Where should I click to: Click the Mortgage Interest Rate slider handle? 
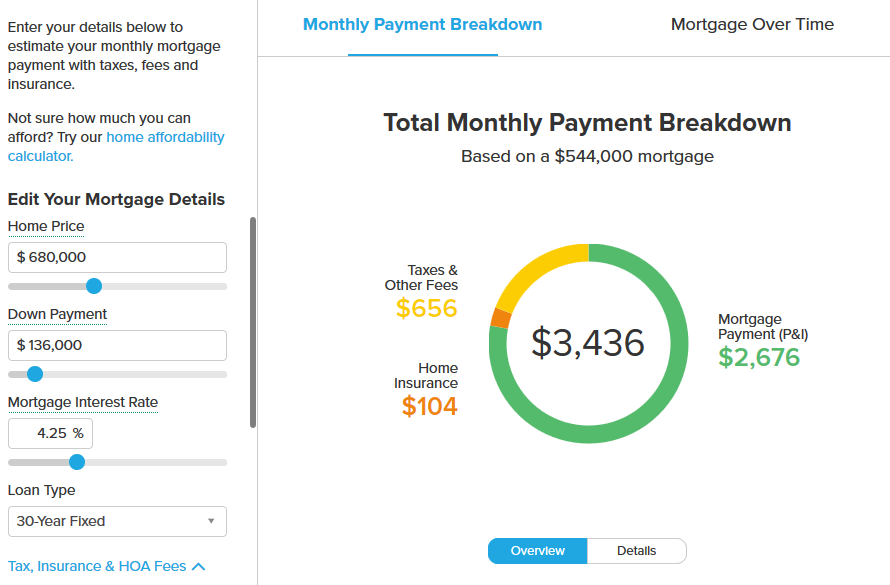click(77, 462)
